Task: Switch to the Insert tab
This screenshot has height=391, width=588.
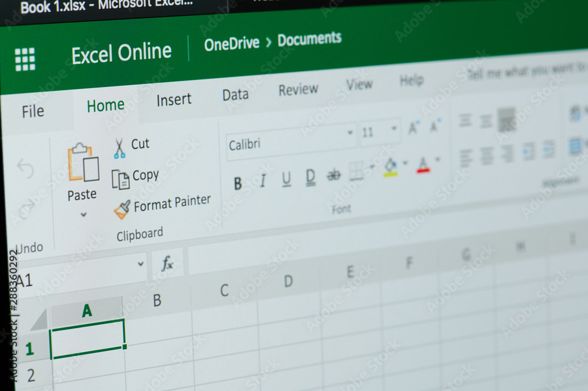Action: [x=173, y=100]
